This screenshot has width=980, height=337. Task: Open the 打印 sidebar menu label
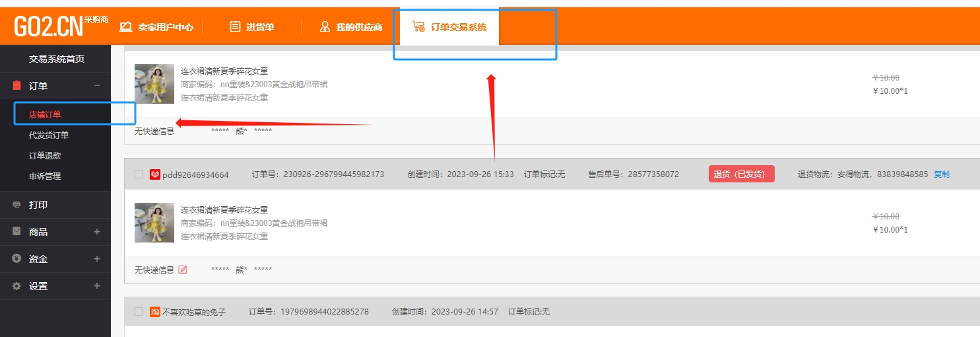[x=38, y=205]
